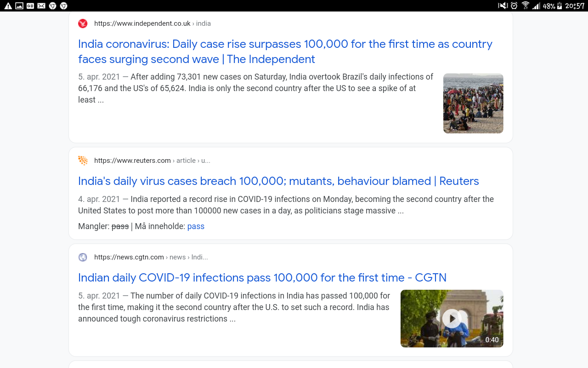
Task: Click the CGTN globe favicon
Action: (x=83, y=257)
